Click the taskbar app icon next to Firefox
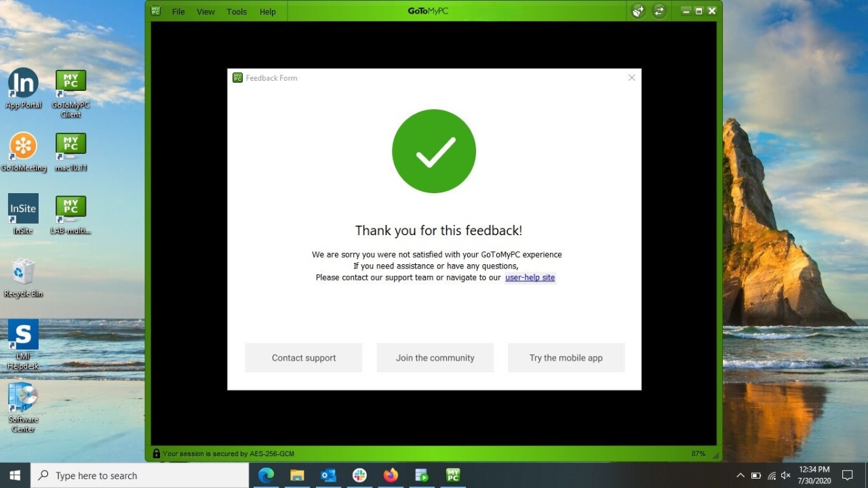Viewport: 868px width, 488px height. (422, 475)
